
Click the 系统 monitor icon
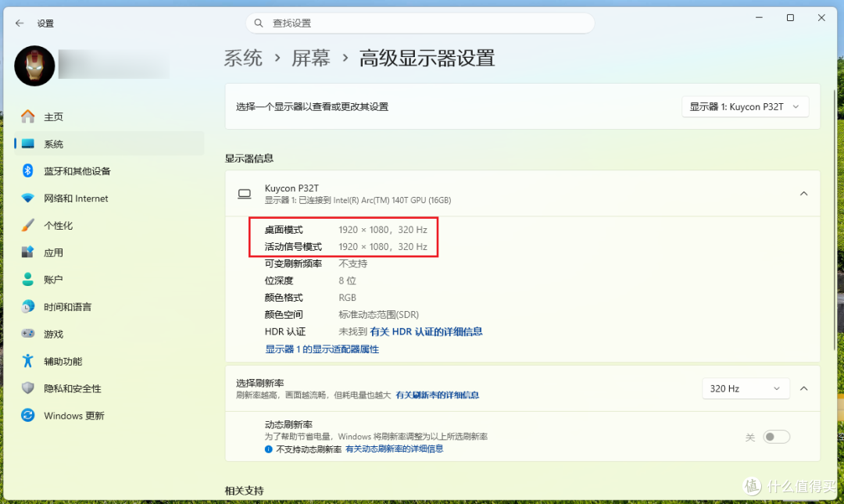[28, 144]
